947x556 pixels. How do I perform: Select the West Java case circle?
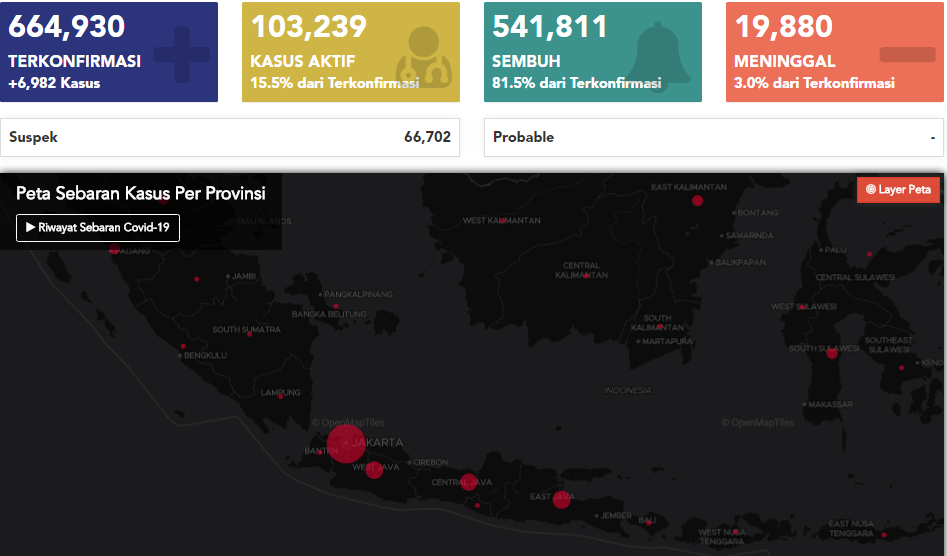374,470
